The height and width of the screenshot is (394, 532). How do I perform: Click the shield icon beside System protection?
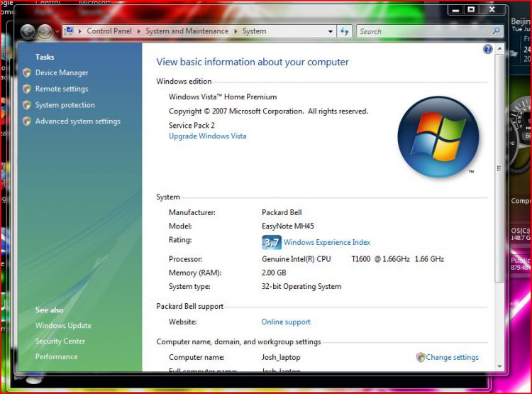[27, 105]
